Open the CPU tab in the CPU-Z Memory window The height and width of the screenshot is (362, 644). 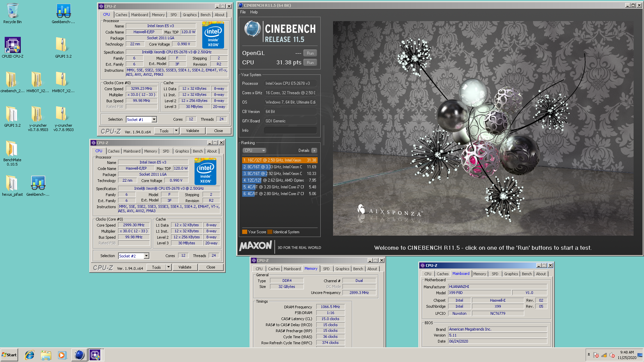pyautogui.click(x=259, y=269)
